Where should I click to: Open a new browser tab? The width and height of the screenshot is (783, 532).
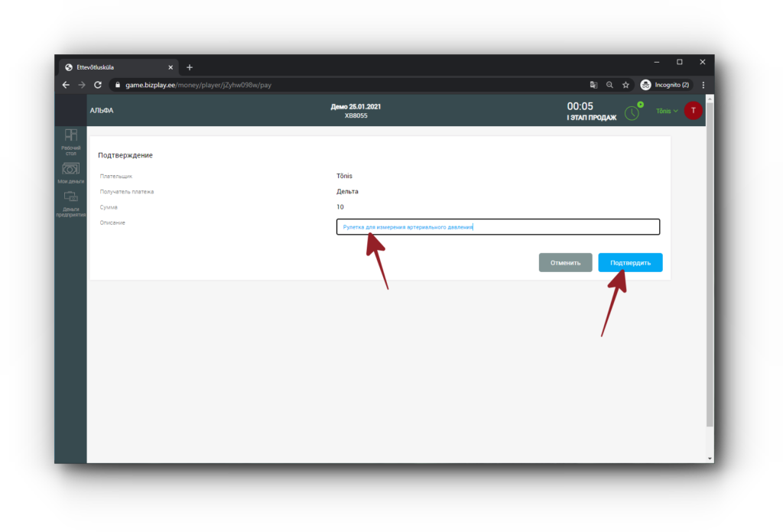[190, 67]
